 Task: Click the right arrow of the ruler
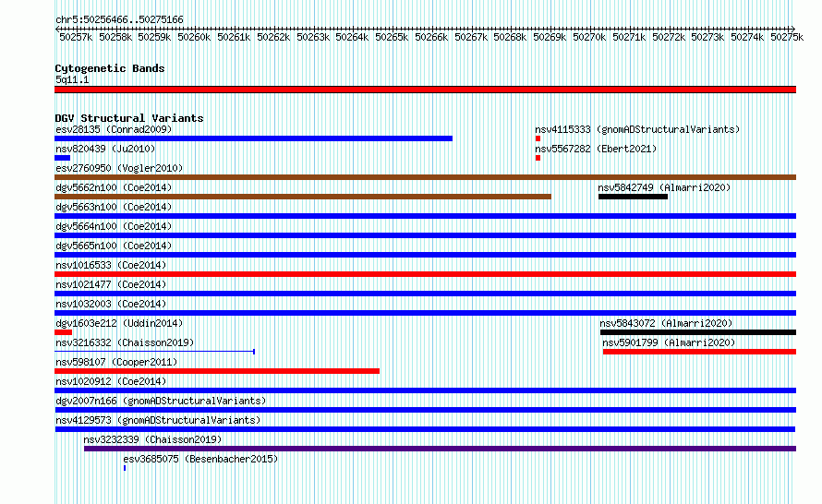tap(793, 29)
